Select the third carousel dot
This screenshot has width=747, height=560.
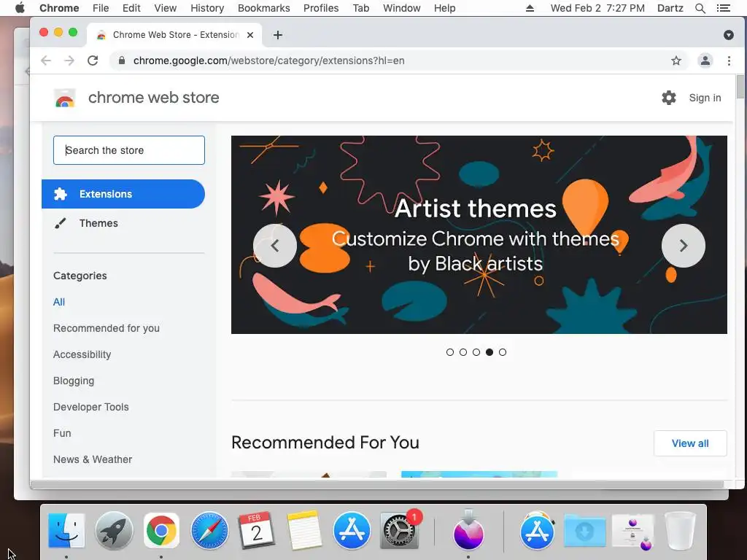(x=476, y=352)
